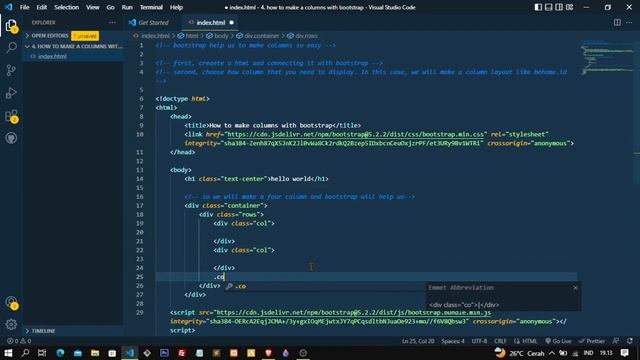Open the Accounts menu icon

[11, 302]
